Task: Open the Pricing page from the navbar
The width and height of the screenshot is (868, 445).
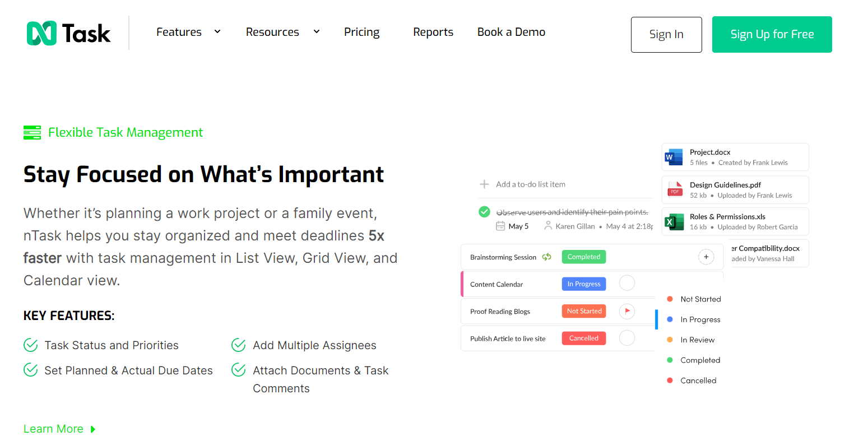Action: (361, 32)
